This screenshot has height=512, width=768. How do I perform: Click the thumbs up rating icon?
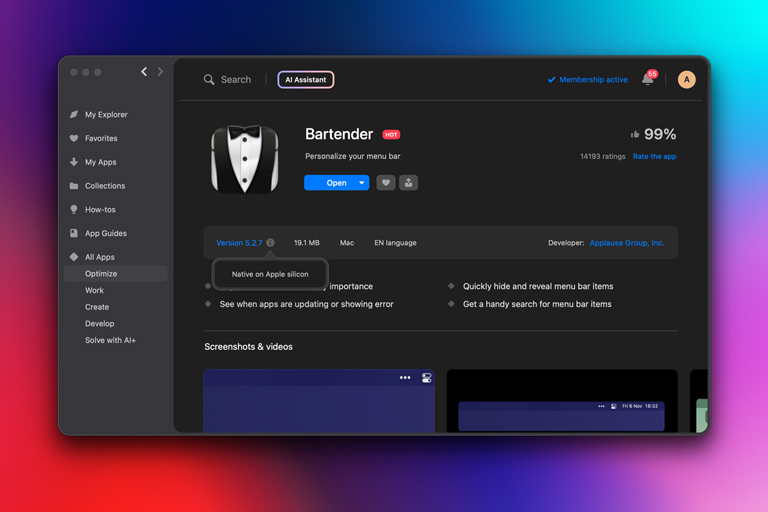tap(635, 134)
